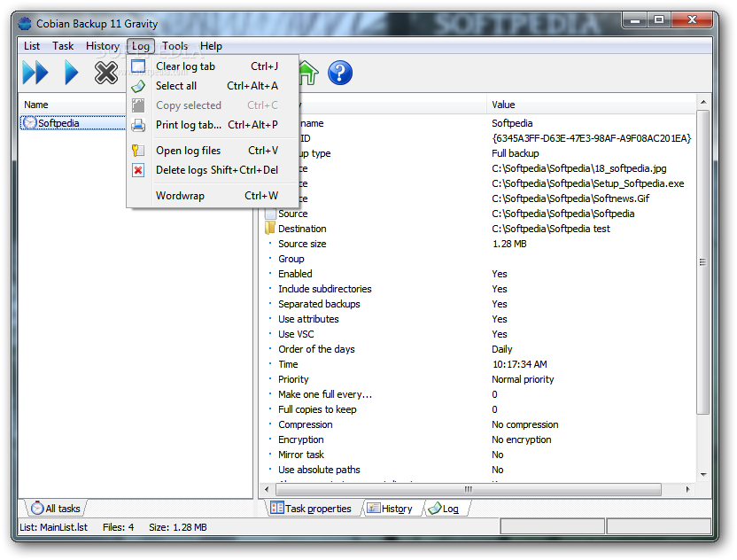Image resolution: width=737 pixels, height=560 pixels.
Task: Click the Run selected task arrow icon
Action: (x=71, y=73)
